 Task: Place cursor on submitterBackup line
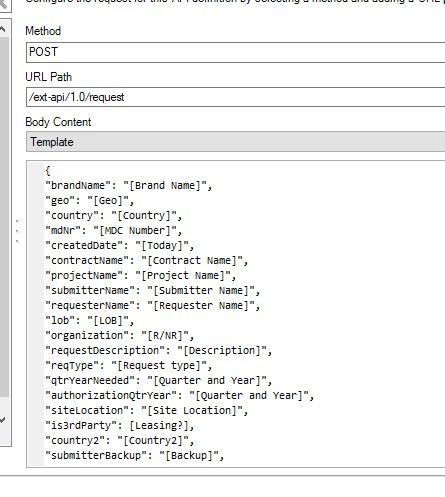(135, 456)
